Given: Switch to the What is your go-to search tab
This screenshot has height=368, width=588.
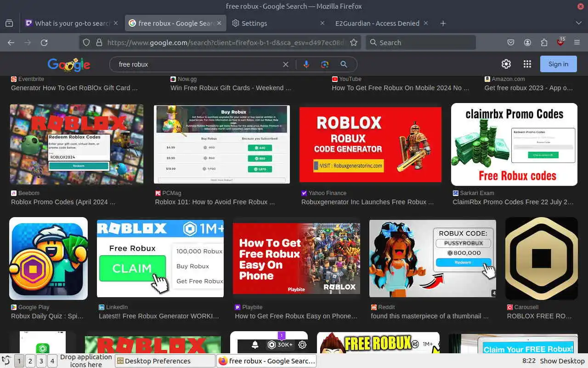Looking at the screenshot, I should tap(72, 23).
